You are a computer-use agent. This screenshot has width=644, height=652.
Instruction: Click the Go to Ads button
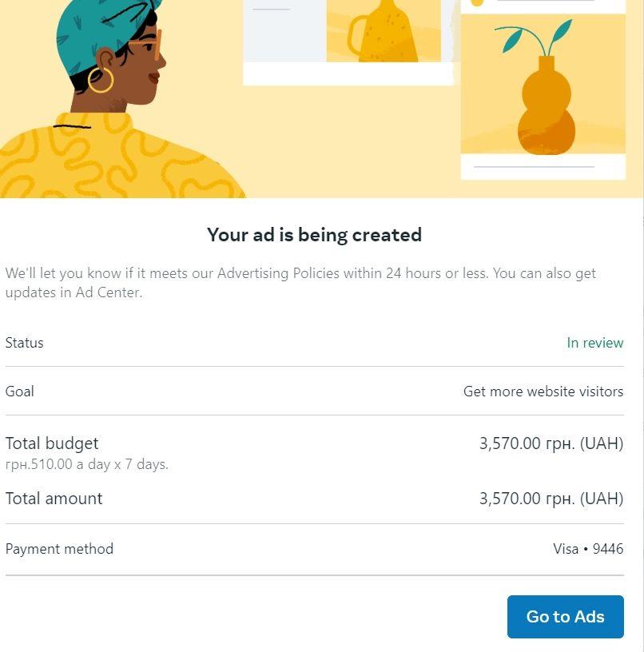coord(565,617)
